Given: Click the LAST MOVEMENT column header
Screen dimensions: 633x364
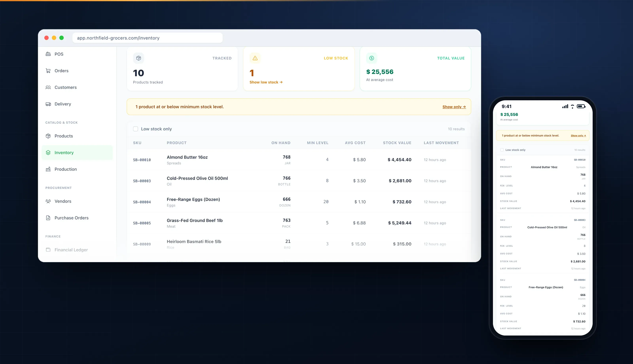Looking at the screenshot, I should 441,143.
